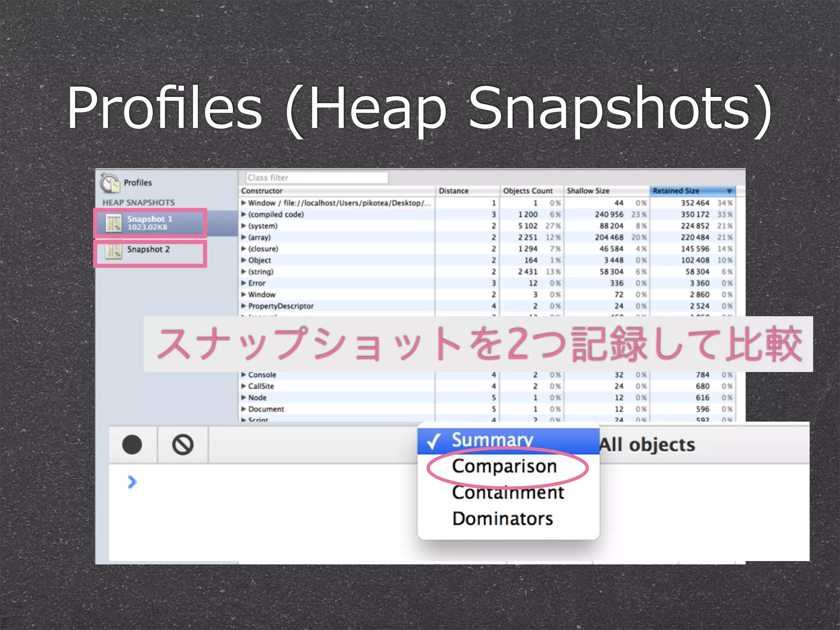Expand the Window / file://localhost row
Screen dimensions: 840x630
(x=244, y=203)
